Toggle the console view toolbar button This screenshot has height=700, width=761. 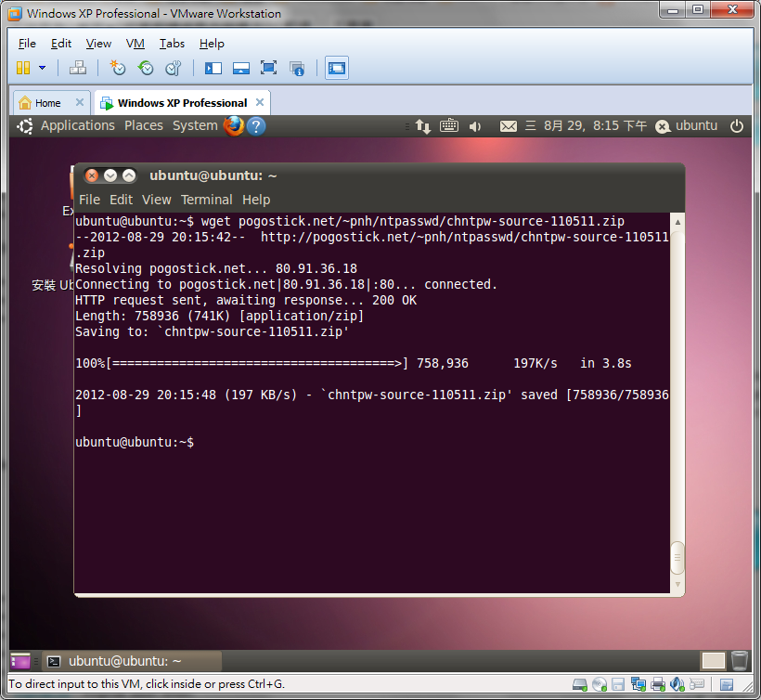336,68
